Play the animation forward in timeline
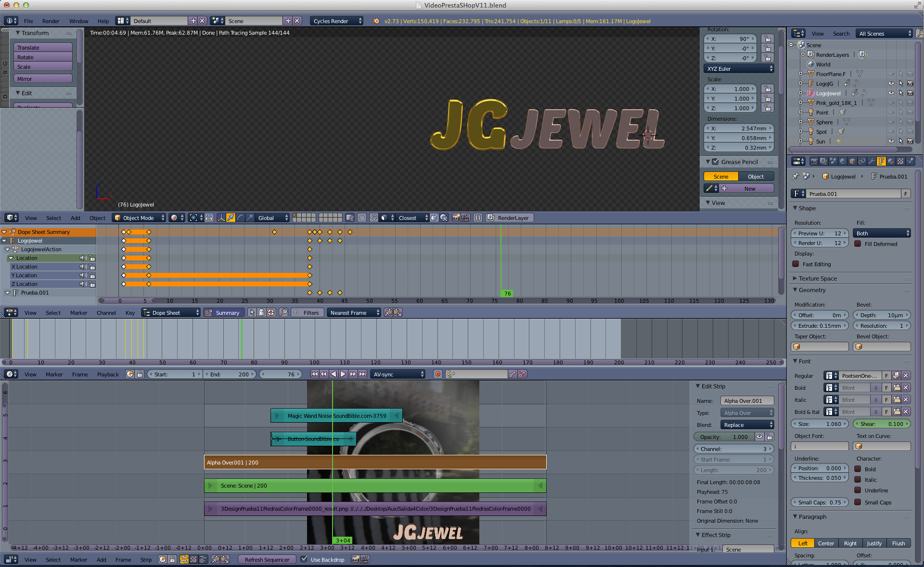924x567 pixels. coord(343,374)
